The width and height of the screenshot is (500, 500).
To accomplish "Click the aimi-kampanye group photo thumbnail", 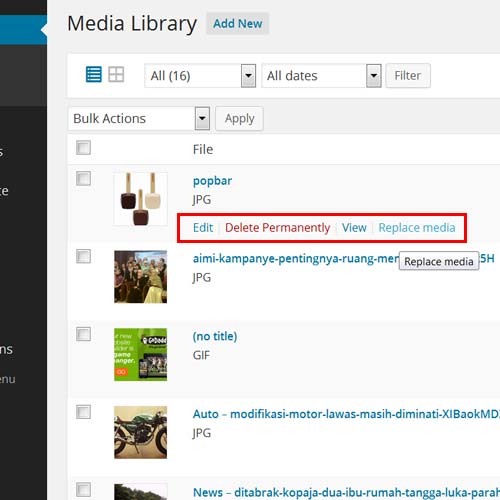I will pos(140,277).
